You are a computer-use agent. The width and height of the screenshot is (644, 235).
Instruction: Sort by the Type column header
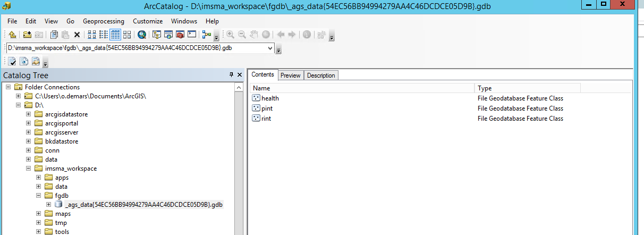(528, 88)
